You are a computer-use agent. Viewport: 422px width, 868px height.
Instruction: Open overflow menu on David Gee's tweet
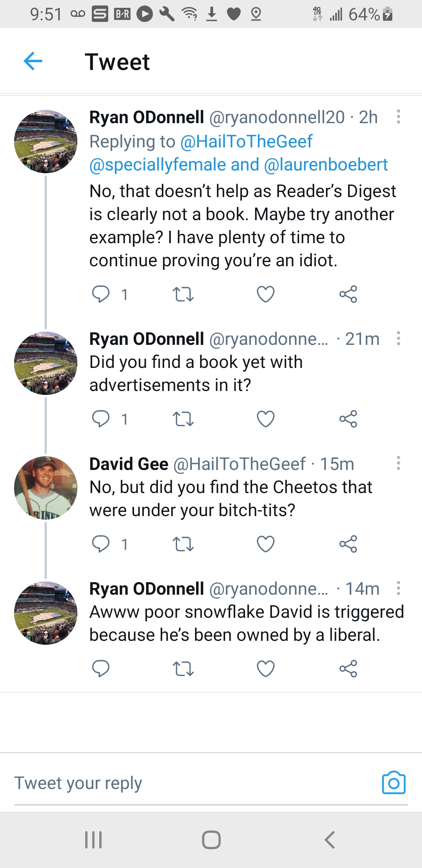click(398, 463)
